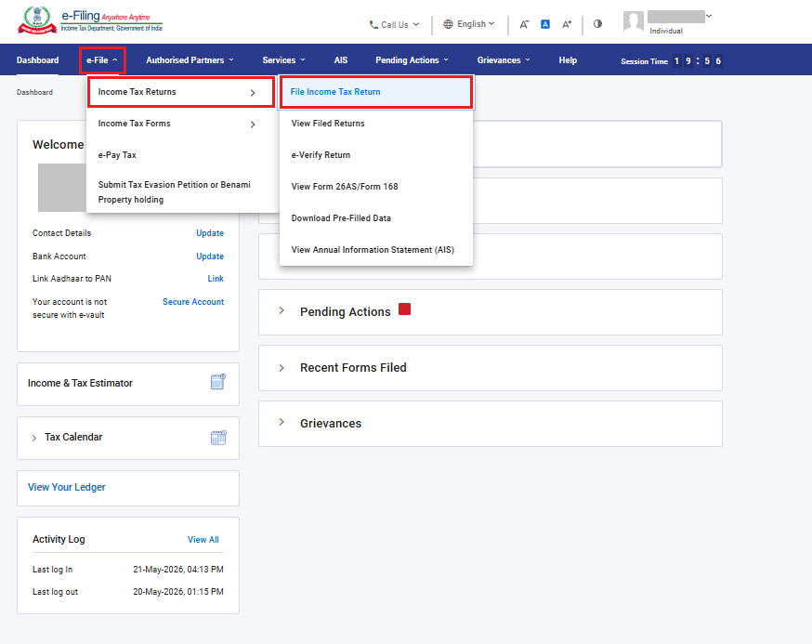Image resolution: width=812 pixels, height=644 pixels.
Task: Open the Income & Tax Estimator calculator icon
Action: click(x=218, y=382)
